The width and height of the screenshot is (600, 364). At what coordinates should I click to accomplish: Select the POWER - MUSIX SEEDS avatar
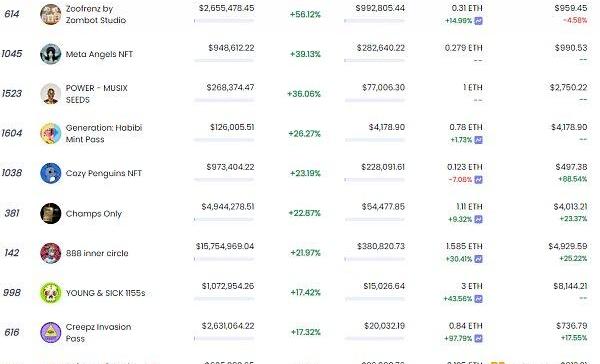coord(51,94)
